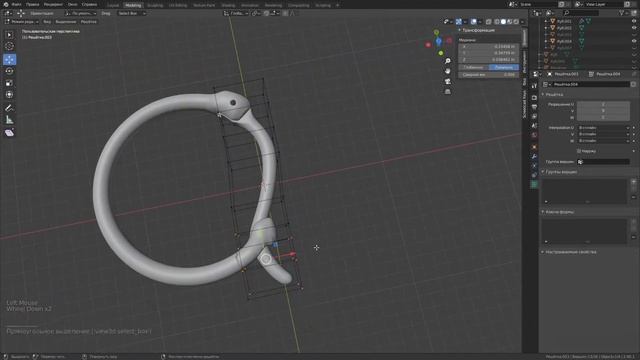Toggle viewport overlays button

coord(473,21)
